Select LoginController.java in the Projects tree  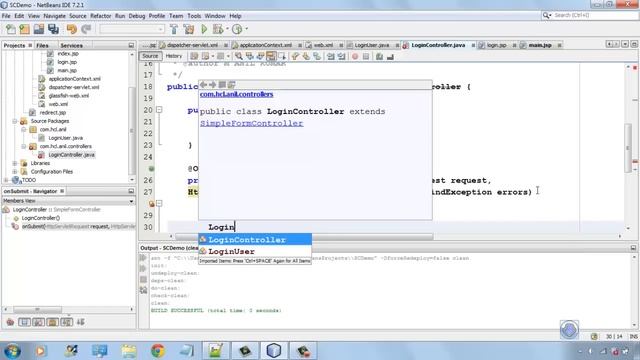(x=71, y=155)
